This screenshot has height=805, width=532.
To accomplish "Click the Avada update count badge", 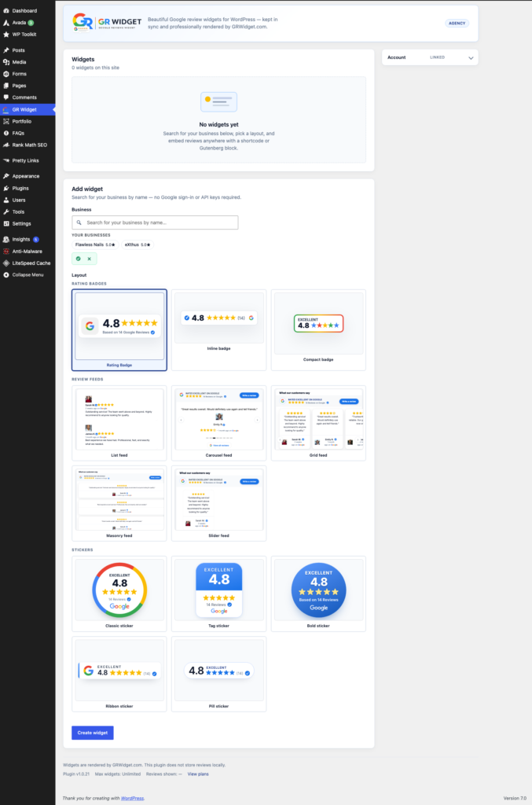I will click(31, 23).
